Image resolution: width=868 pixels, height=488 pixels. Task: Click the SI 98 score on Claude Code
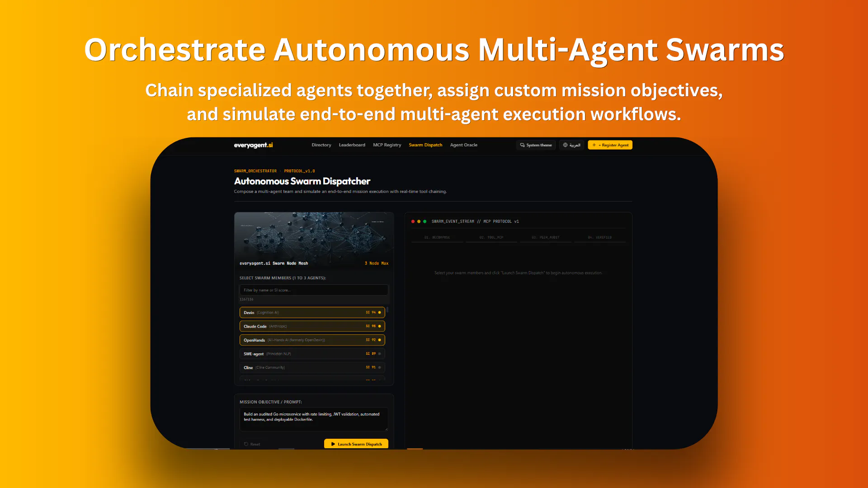point(371,326)
